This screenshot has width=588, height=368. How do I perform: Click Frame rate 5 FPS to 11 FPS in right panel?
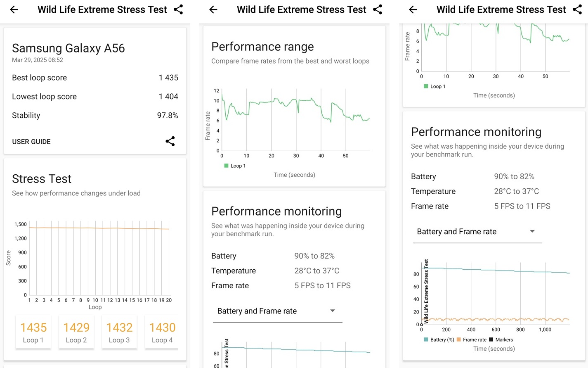pyautogui.click(x=481, y=206)
